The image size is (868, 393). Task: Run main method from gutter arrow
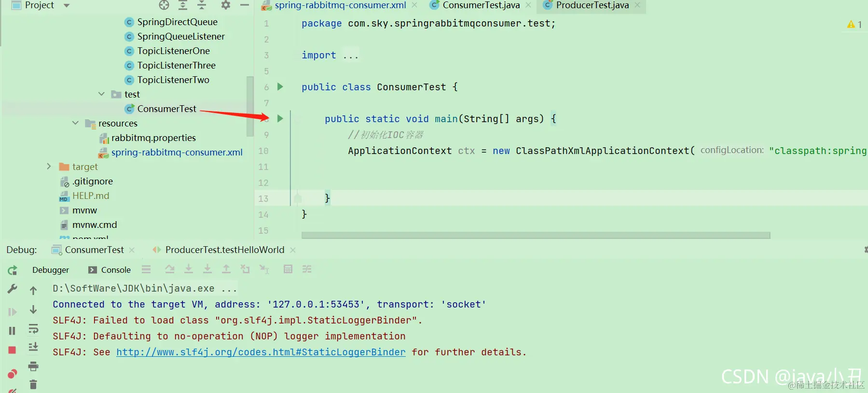click(x=280, y=119)
